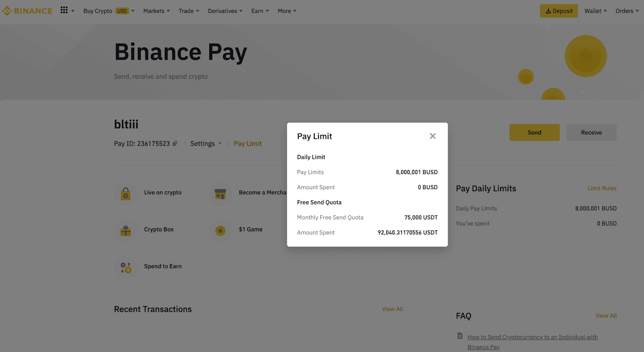The image size is (644, 352).
Task: Click the bltiii username
Action: pyautogui.click(x=126, y=124)
